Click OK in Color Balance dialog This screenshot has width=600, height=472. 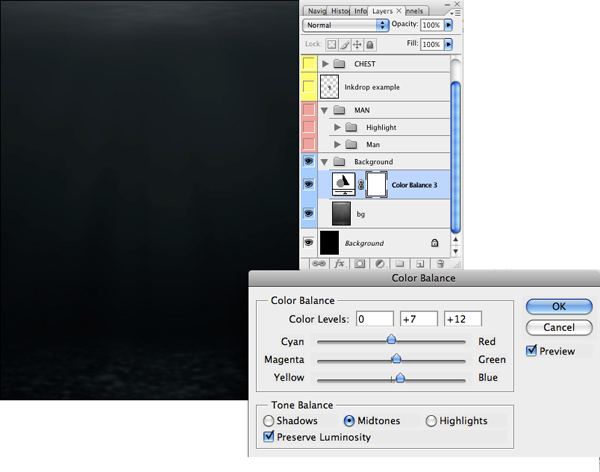pos(559,306)
